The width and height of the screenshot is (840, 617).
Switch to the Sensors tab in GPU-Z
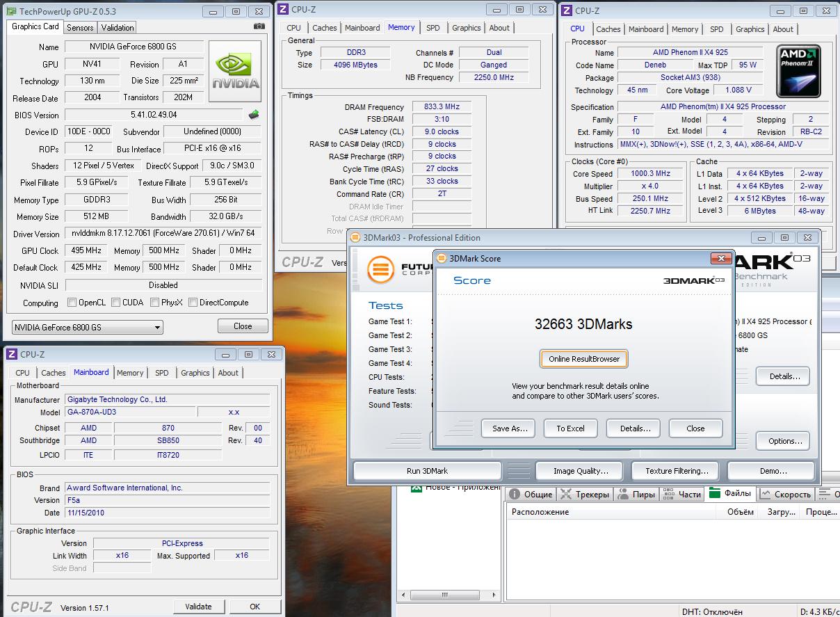(x=80, y=28)
